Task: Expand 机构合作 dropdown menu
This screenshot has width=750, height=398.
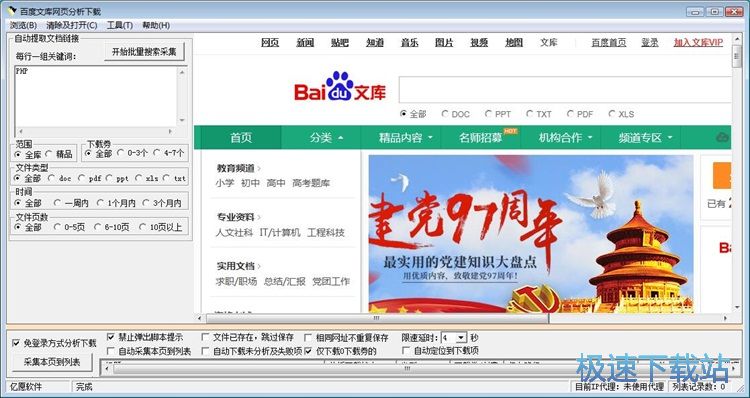Action: 590,138
